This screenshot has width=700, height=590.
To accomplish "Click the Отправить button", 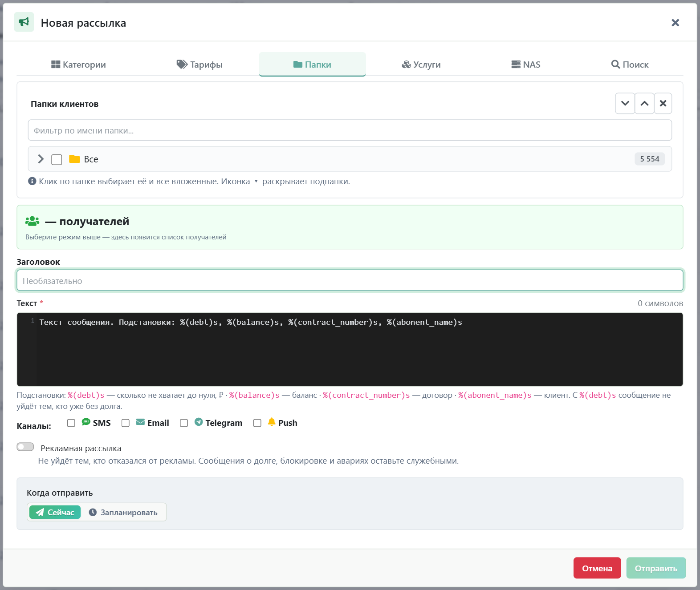I will pyautogui.click(x=656, y=568).
